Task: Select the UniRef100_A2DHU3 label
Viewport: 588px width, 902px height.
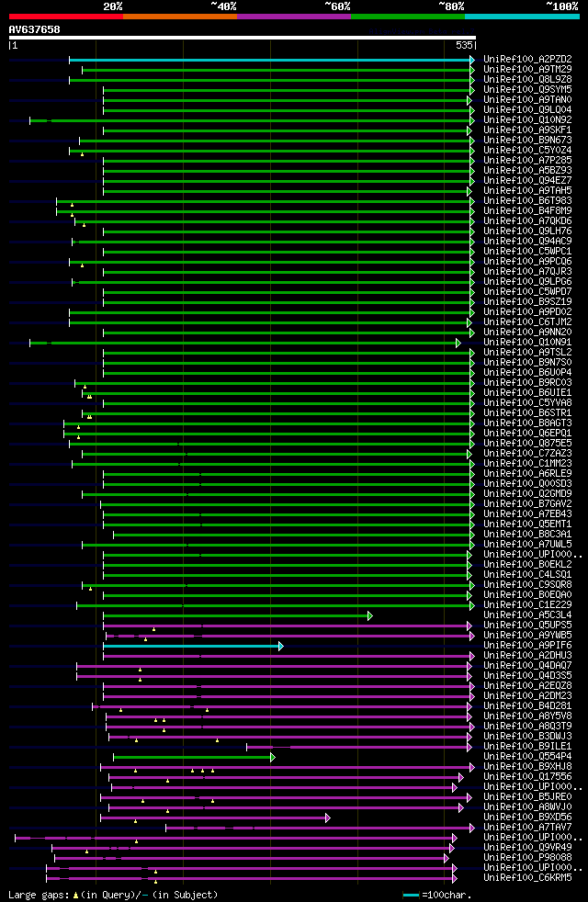Action: click(527, 657)
